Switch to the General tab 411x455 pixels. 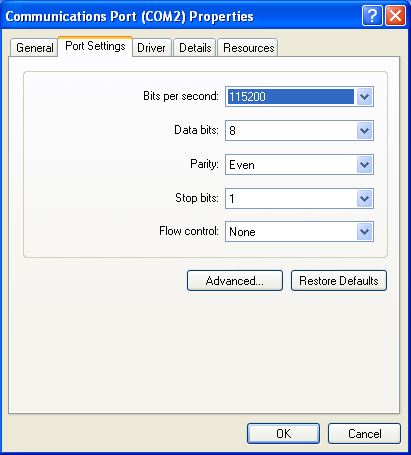coord(34,48)
